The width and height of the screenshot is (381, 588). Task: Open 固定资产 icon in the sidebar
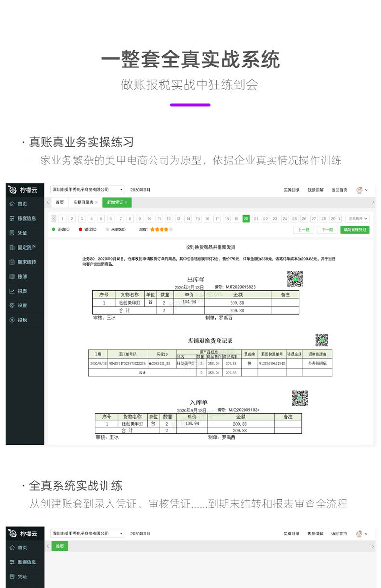(12, 248)
